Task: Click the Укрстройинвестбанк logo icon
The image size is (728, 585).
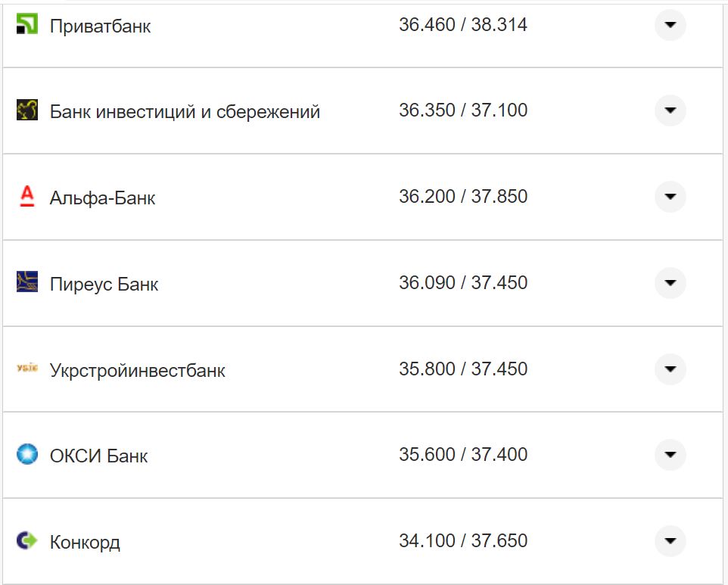Action: tap(26, 369)
